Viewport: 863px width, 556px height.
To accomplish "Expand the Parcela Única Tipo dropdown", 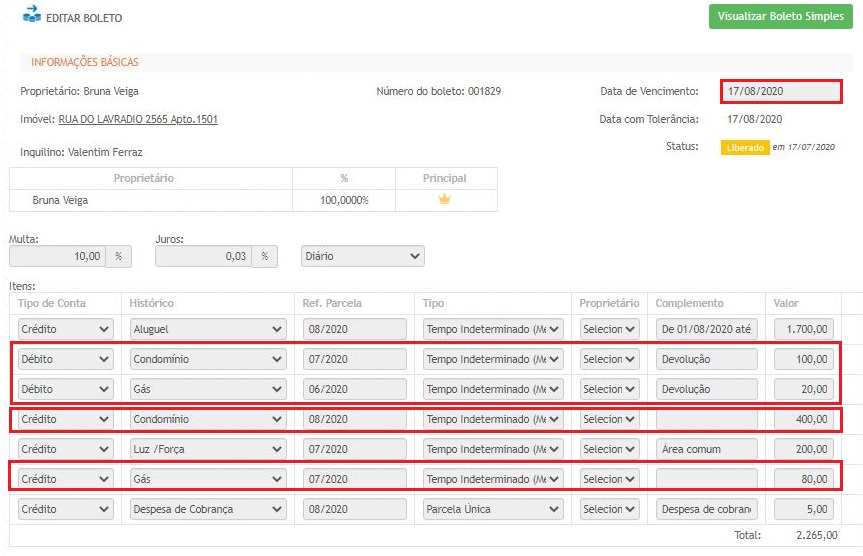I will coord(494,509).
